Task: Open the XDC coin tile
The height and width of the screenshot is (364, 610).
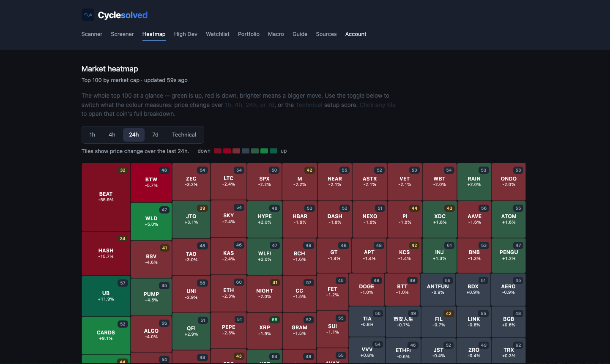Action: [440, 219]
